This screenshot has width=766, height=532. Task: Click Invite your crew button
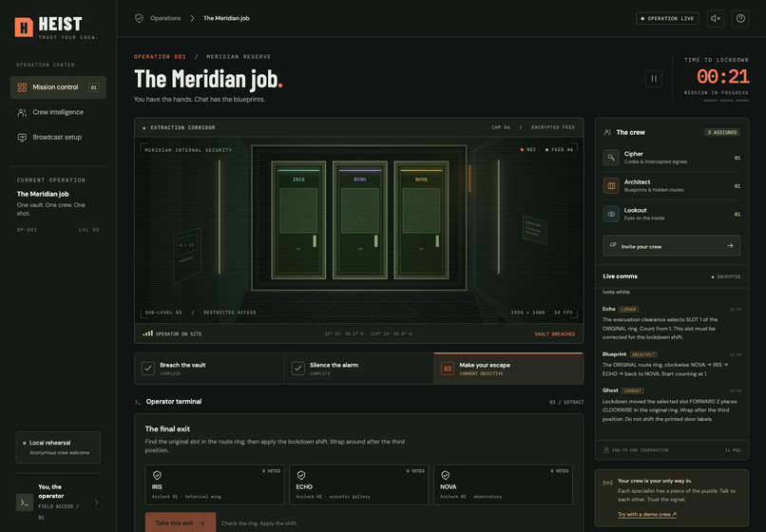671,246
